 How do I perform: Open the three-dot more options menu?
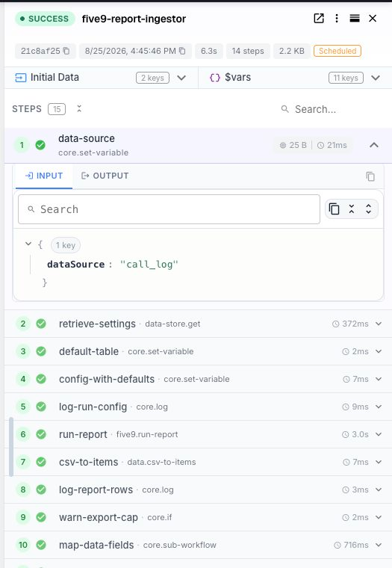coord(337,19)
